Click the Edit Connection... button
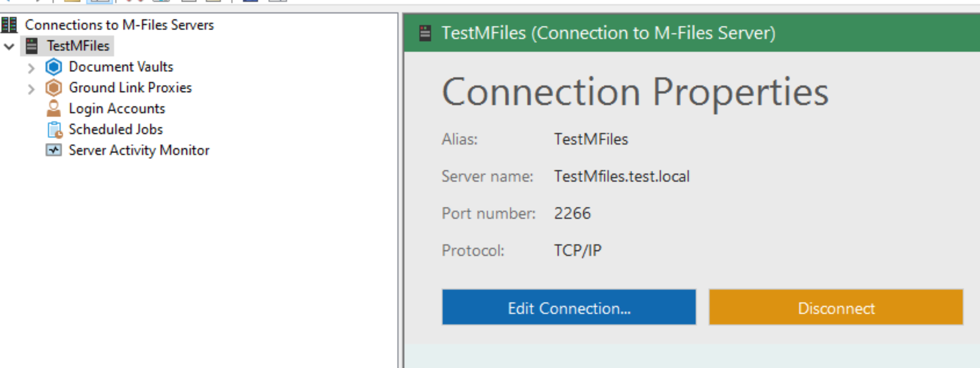This screenshot has height=368, width=980. pos(569,307)
